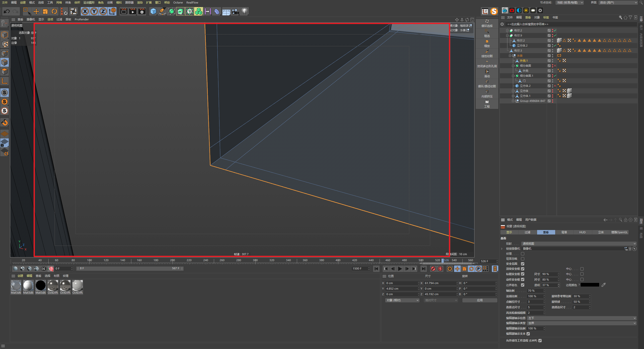Click the go to end button

pyautogui.click(x=424, y=269)
